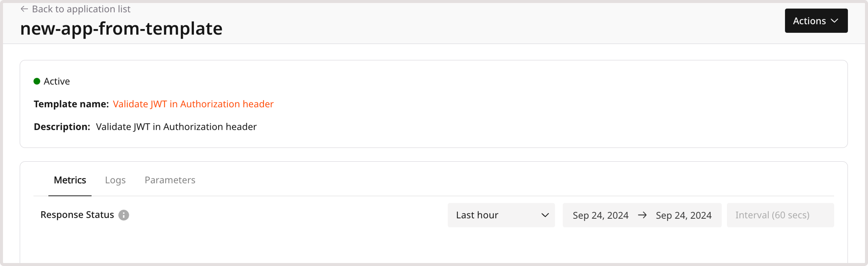The width and height of the screenshot is (868, 266).
Task: Switch to the Metrics tab
Action: pyautogui.click(x=70, y=180)
